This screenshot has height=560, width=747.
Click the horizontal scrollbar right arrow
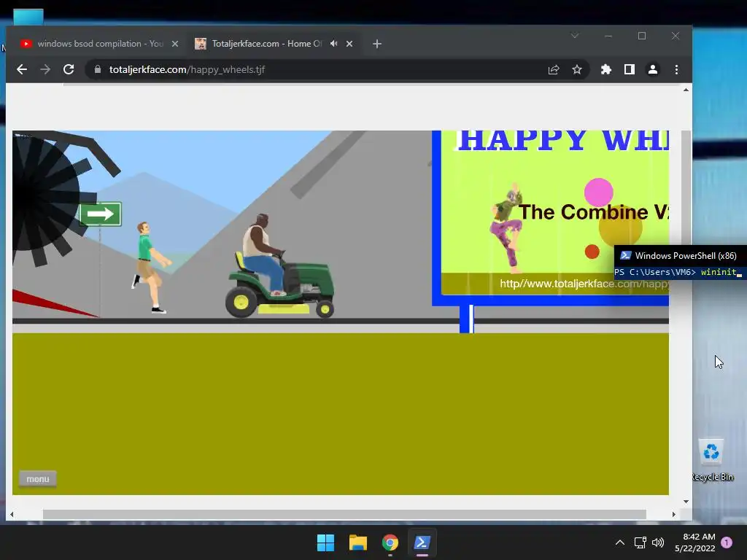click(673, 514)
